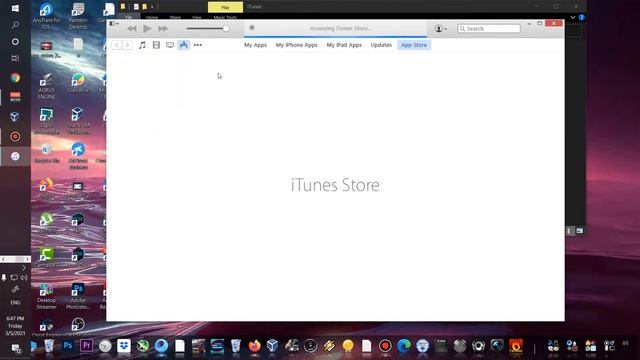Click the iTunes icon in the left taskbar
The height and width of the screenshot is (360, 640).
click(15, 156)
